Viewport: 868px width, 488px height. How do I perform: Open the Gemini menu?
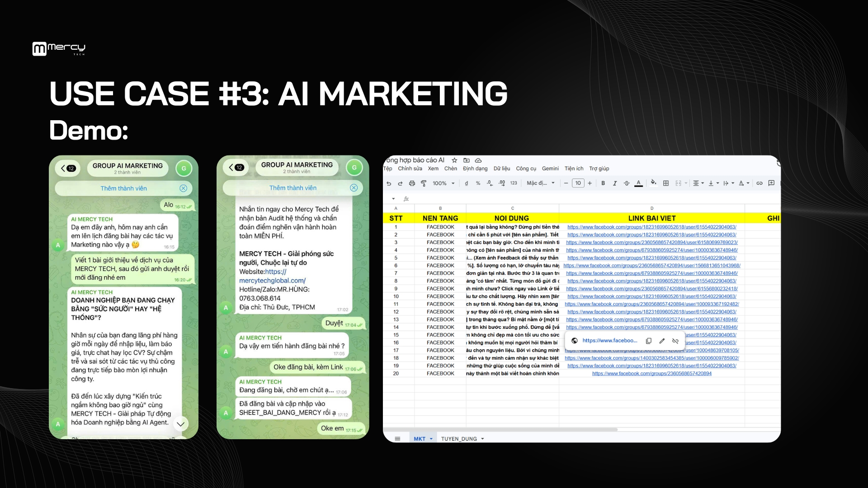coord(550,169)
